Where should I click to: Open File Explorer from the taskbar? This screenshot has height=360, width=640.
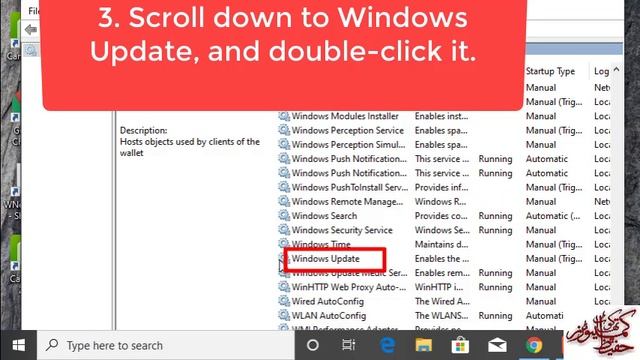pos(423,345)
